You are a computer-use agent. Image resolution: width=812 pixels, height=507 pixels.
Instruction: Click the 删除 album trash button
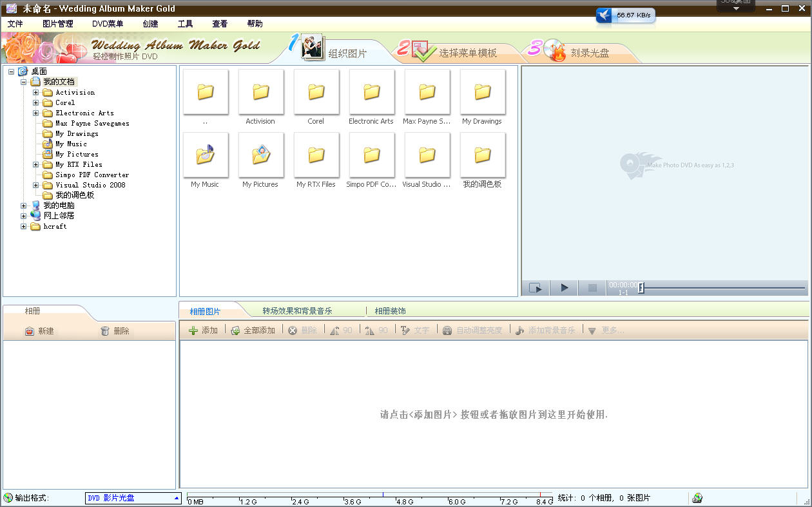(115, 331)
